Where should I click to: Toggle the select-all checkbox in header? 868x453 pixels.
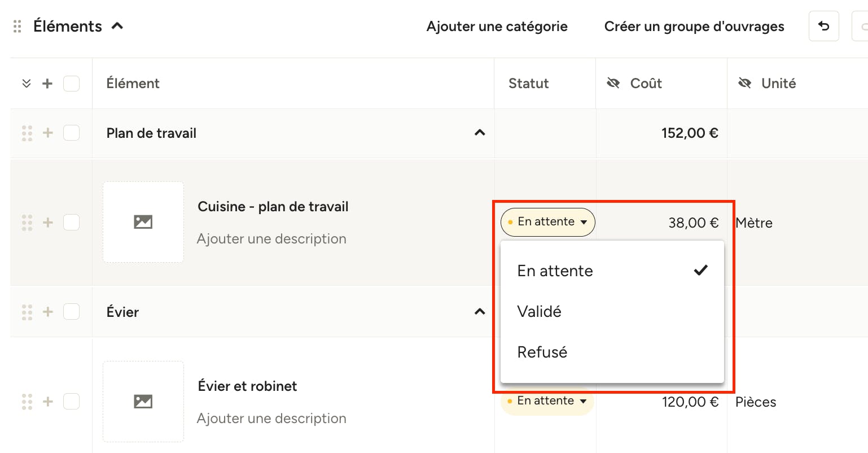71,84
